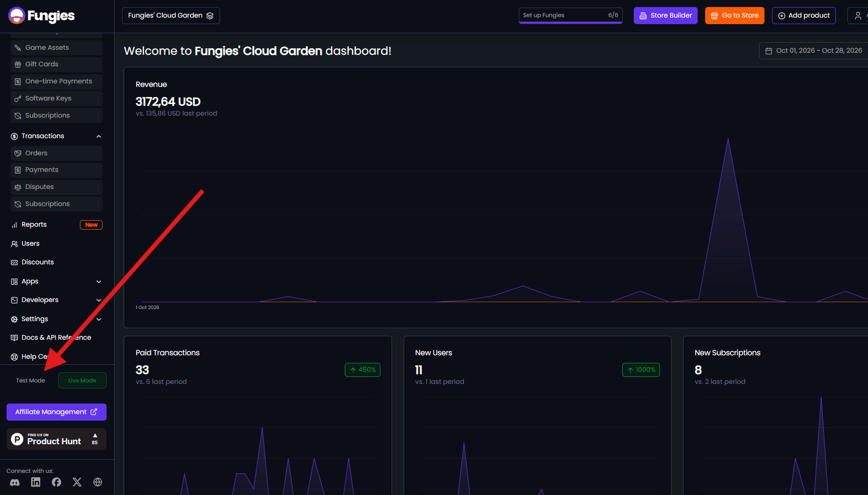Image resolution: width=868 pixels, height=495 pixels.
Task: Switch to Live Mode
Action: coord(82,380)
